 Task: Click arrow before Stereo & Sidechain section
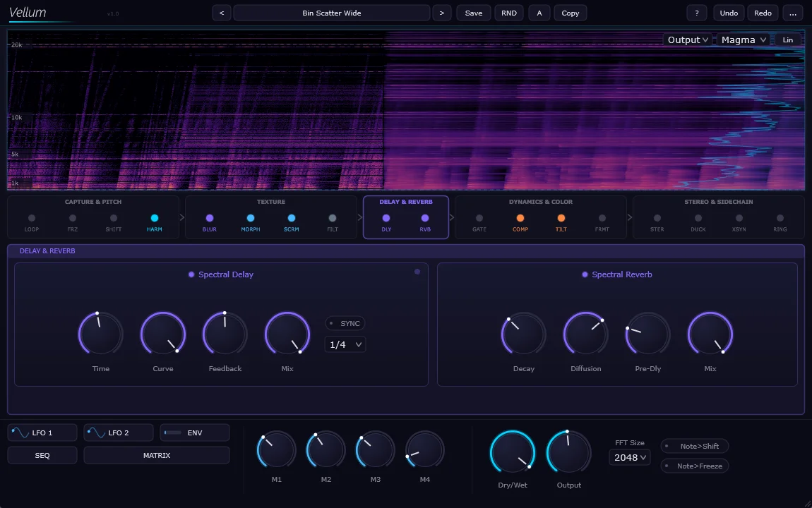630,217
